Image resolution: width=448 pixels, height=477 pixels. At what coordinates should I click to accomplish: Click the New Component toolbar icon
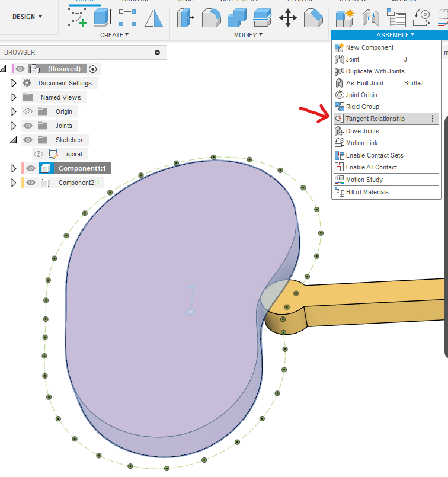pos(344,18)
